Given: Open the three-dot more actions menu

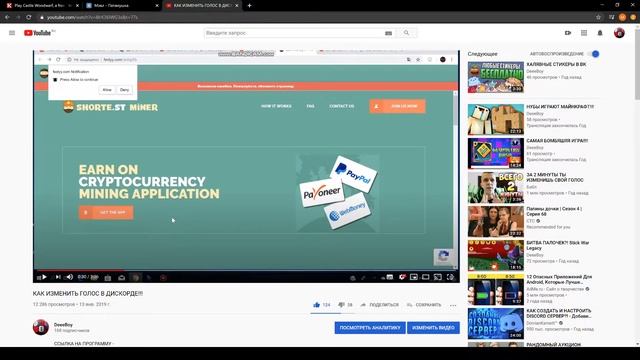Looking at the screenshot, I should (453, 305).
